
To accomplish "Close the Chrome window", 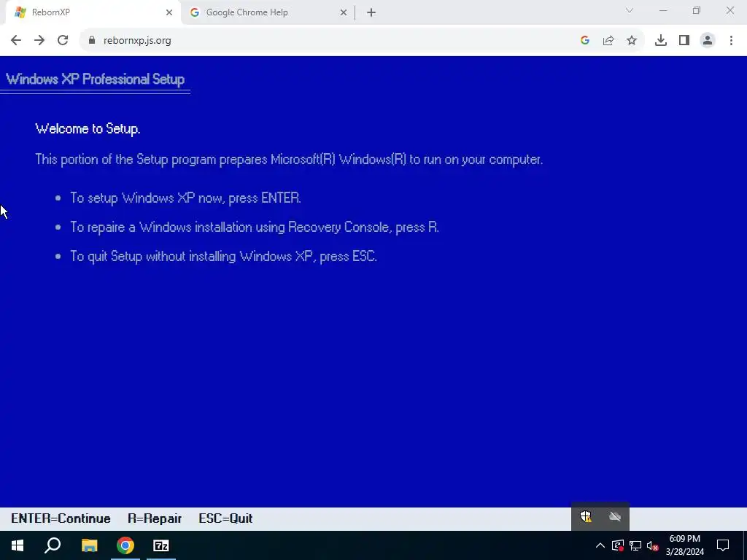I will point(729,10).
